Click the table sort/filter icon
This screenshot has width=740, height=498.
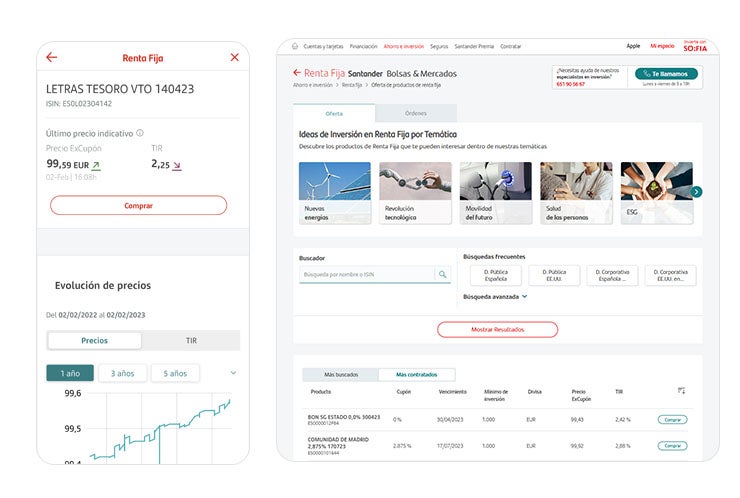click(x=681, y=390)
